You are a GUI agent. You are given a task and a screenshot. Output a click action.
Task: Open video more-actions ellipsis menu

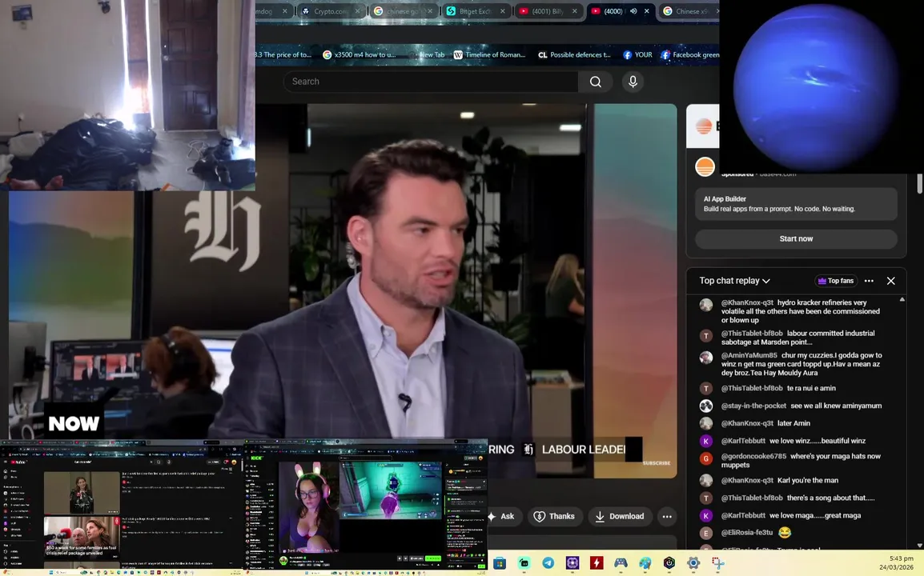coord(666,517)
